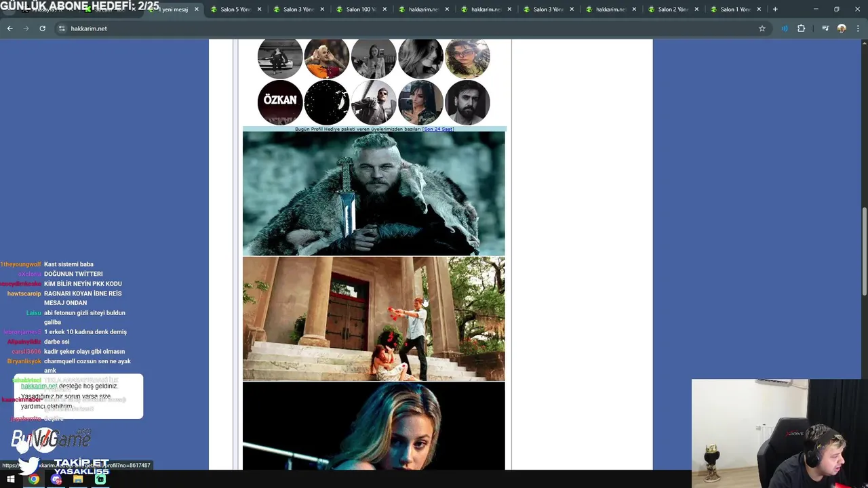
Task: Switch to the 'Salon 100 Yö' tab
Action: pyautogui.click(x=360, y=9)
